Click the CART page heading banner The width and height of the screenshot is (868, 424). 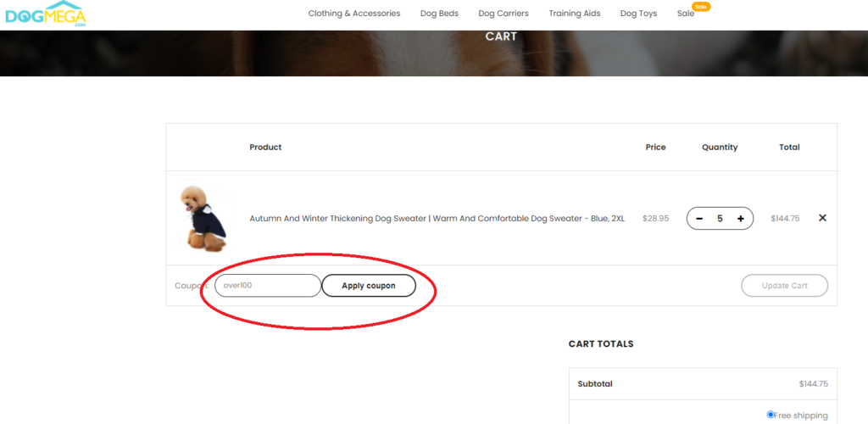pyautogui.click(x=501, y=36)
